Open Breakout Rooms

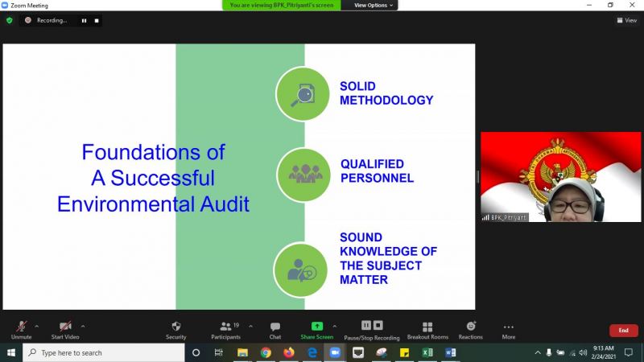427,330
